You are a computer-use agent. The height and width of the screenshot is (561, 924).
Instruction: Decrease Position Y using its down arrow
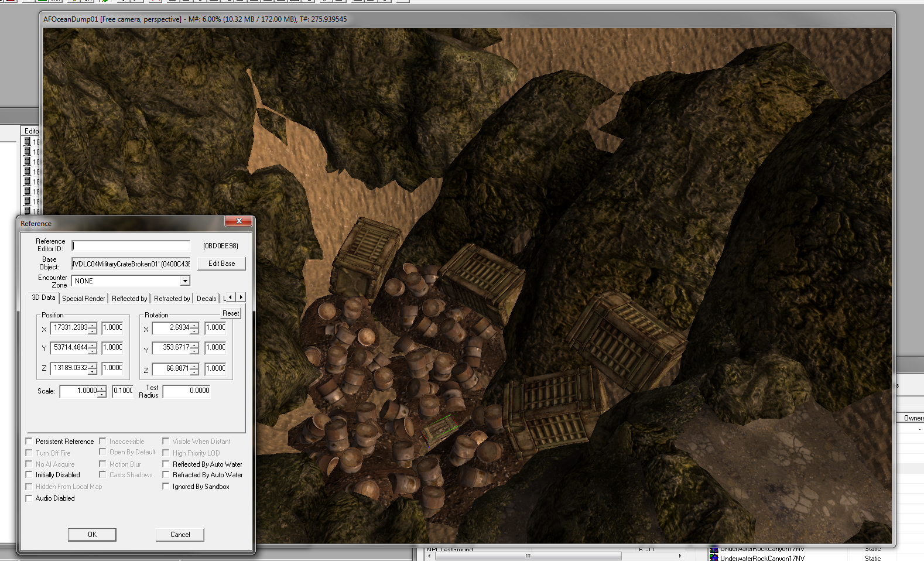point(93,351)
